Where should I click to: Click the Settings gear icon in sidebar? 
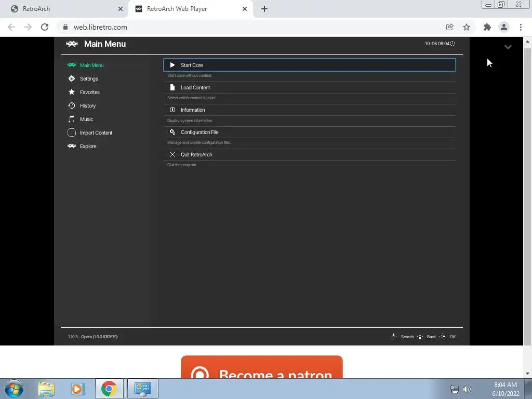click(x=72, y=78)
